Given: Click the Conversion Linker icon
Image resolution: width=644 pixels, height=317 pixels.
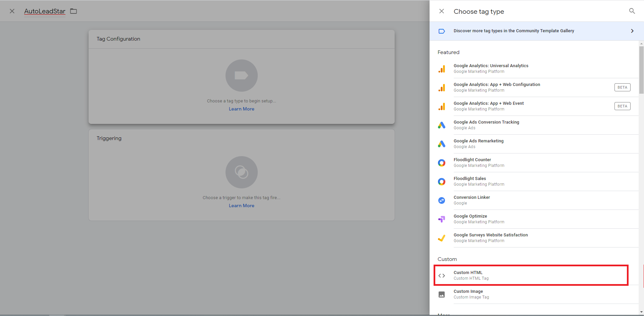Looking at the screenshot, I should pos(442,200).
